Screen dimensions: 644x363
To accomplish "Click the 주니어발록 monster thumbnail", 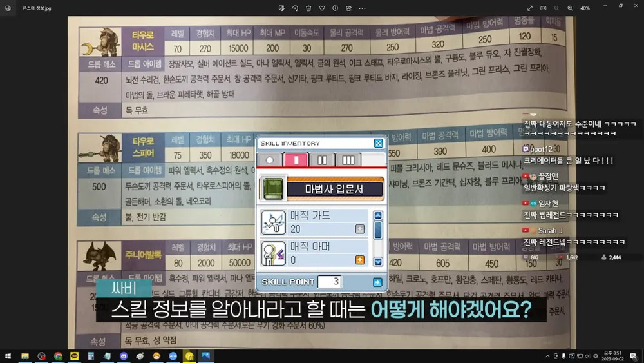I will click(x=99, y=256).
